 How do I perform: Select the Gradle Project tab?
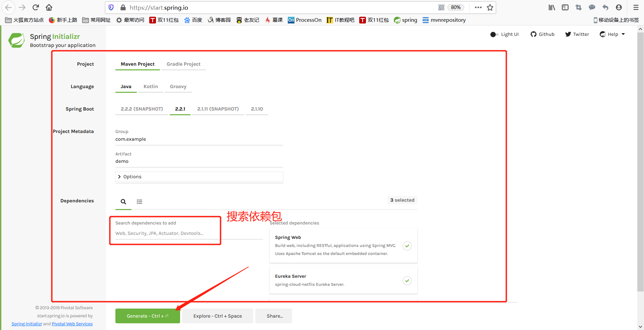tap(183, 64)
